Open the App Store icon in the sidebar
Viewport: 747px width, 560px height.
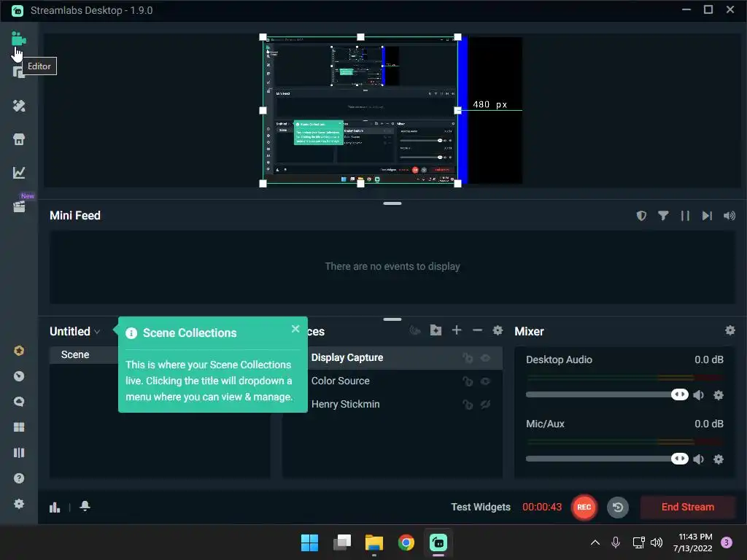(x=18, y=139)
